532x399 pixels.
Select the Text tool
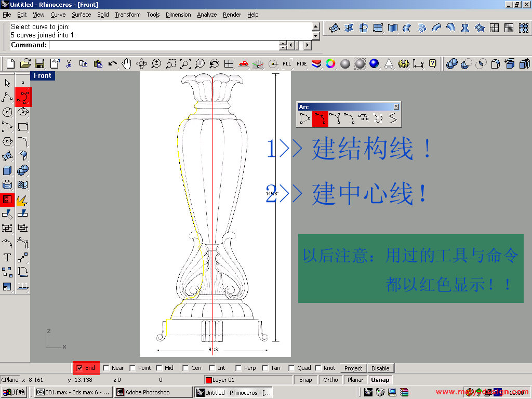7,257
